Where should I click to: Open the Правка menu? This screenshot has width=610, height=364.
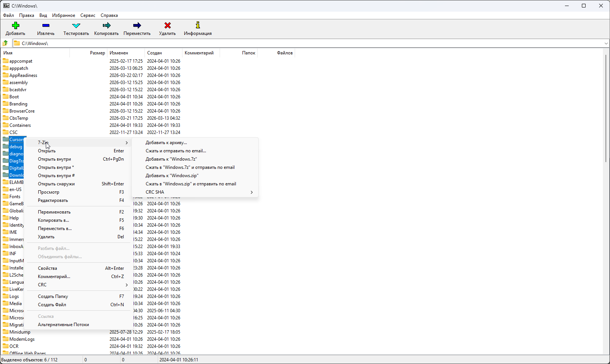coord(27,15)
